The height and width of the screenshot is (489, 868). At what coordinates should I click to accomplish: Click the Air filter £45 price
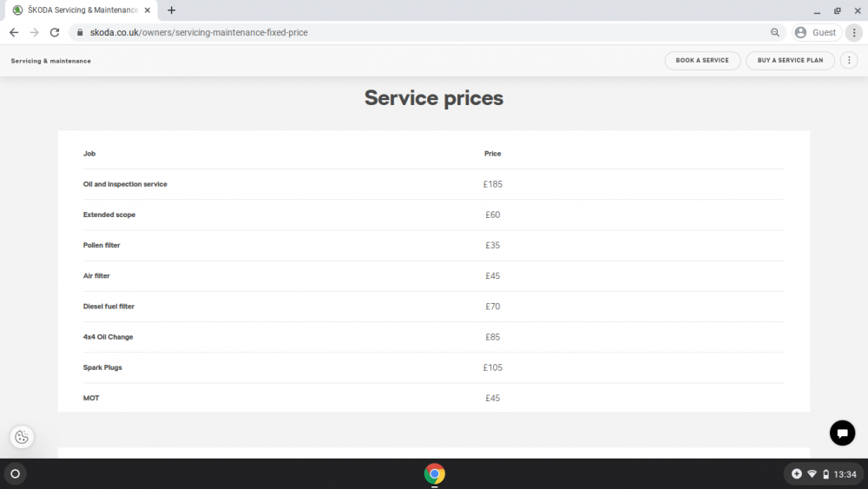coord(493,276)
